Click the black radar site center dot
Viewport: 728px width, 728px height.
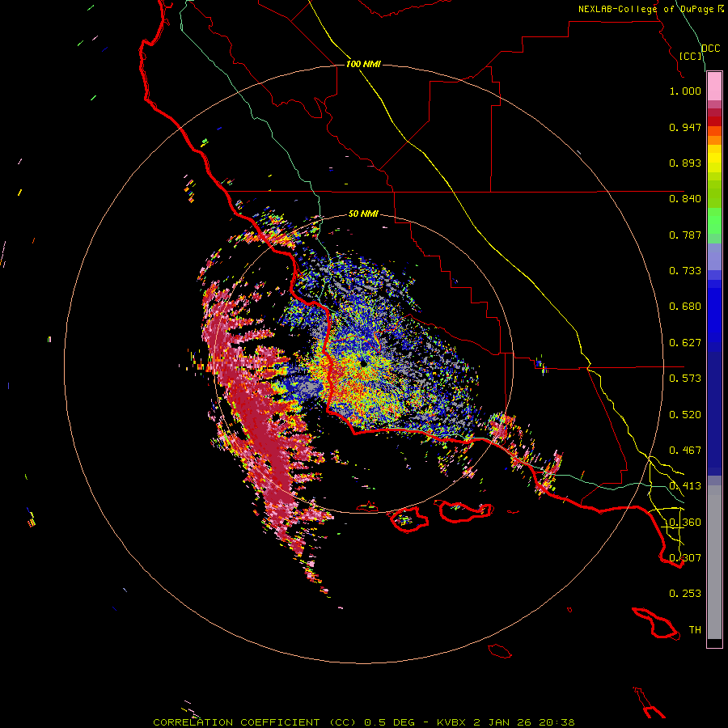(363, 364)
